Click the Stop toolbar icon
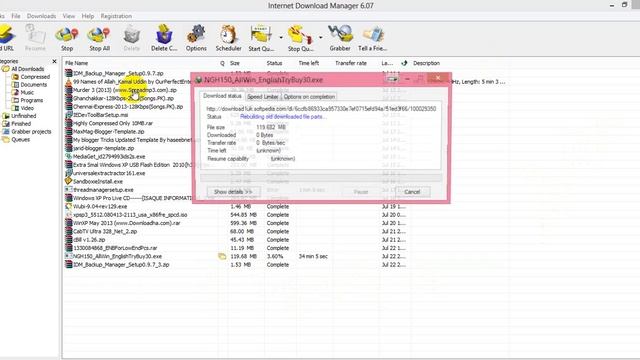Viewport: 640px width, 360px height. tap(67, 38)
